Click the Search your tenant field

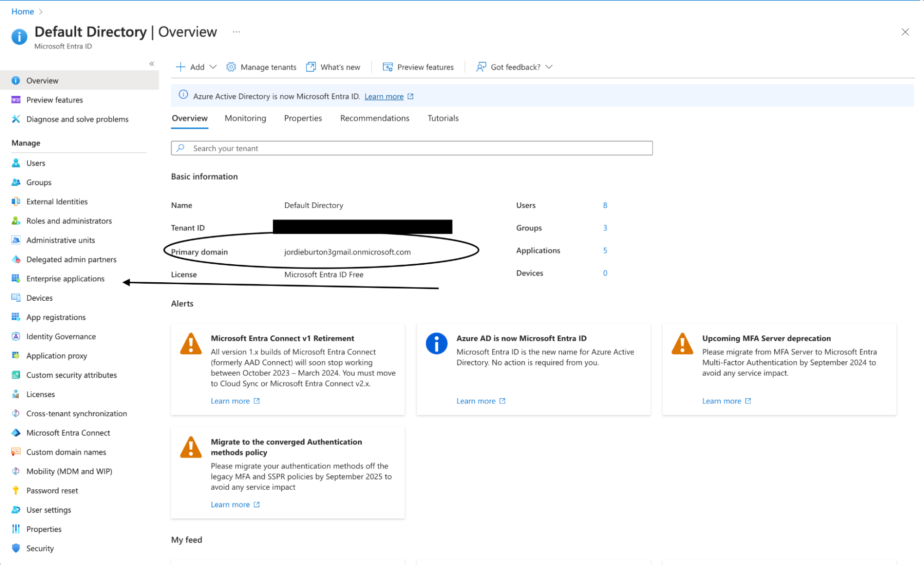(x=412, y=148)
